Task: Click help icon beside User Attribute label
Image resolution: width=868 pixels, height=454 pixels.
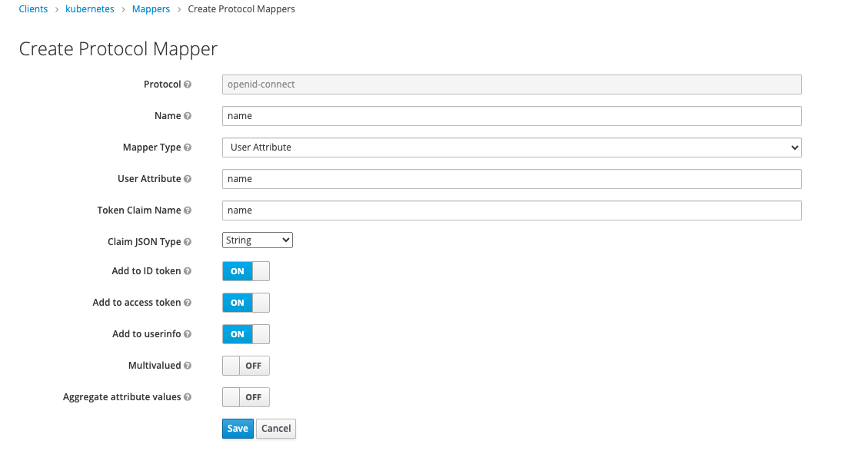Action: coord(188,179)
